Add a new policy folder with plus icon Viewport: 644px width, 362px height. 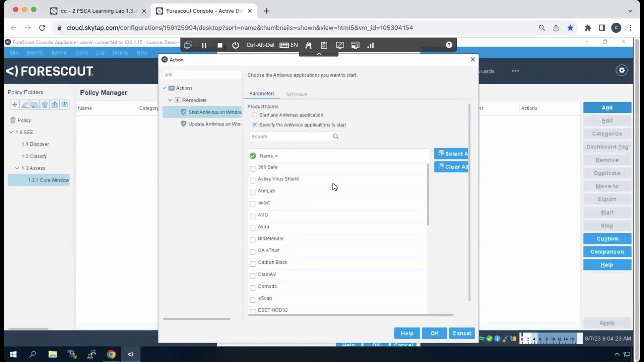[x=15, y=105]
